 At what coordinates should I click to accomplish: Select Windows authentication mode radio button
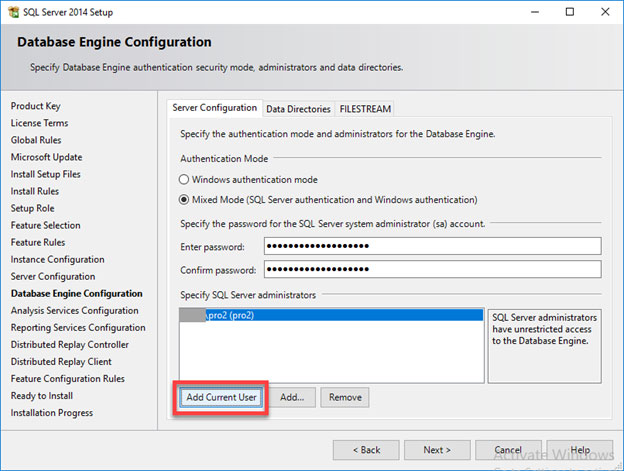[x=183, y=179]
